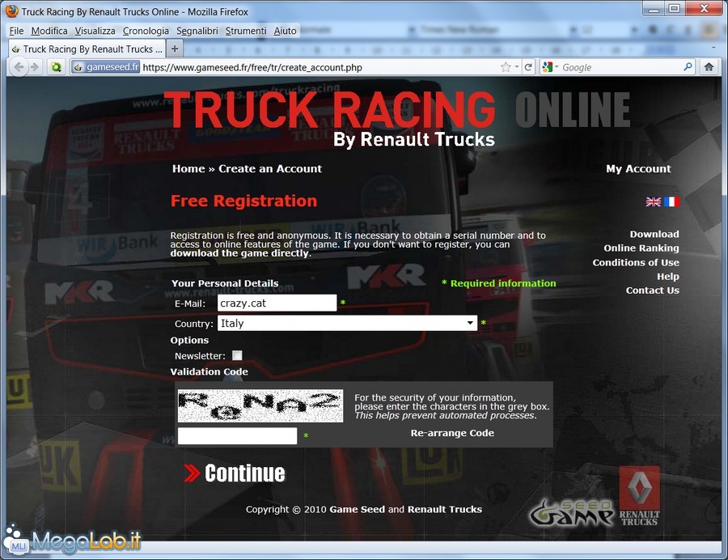Select the Truck Racing By Renault Trucks tab
The width and height of the screenshot is (728, 560).
pos(87,49)
